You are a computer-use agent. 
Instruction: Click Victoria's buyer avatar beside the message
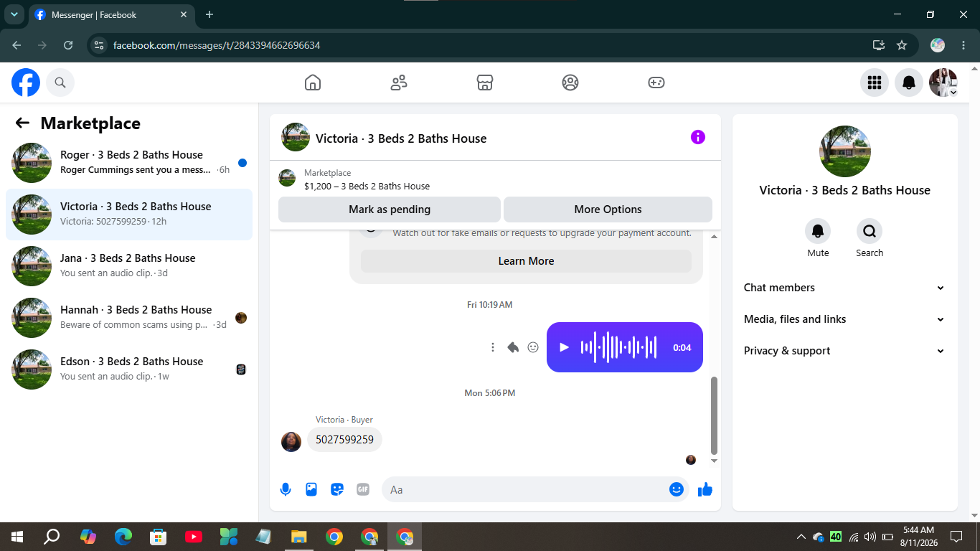click(x=291, y=442)
